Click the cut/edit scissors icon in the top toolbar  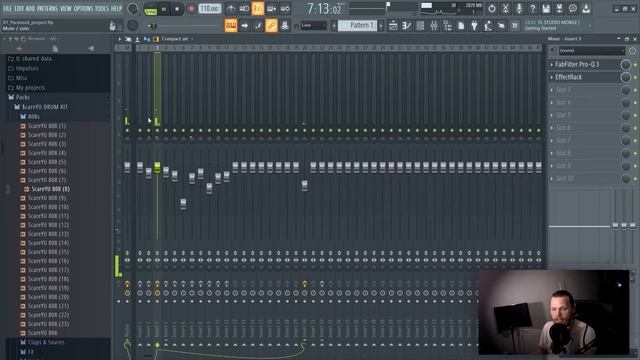pyautogui.click(x=505, y=8)
